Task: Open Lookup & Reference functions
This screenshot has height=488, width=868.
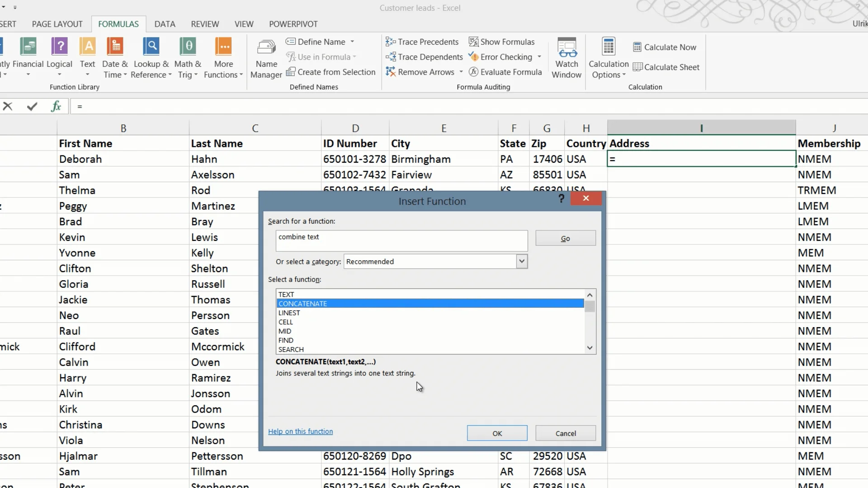Action: tap(151, 57)
